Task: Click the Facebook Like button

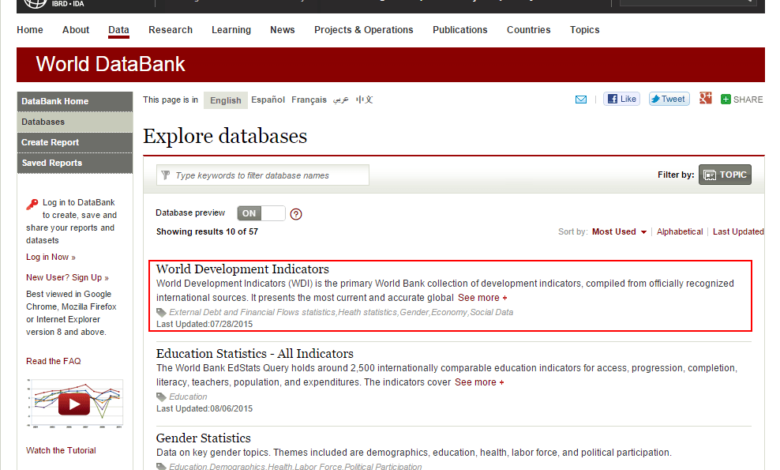Action: click(x=622, y=99)
